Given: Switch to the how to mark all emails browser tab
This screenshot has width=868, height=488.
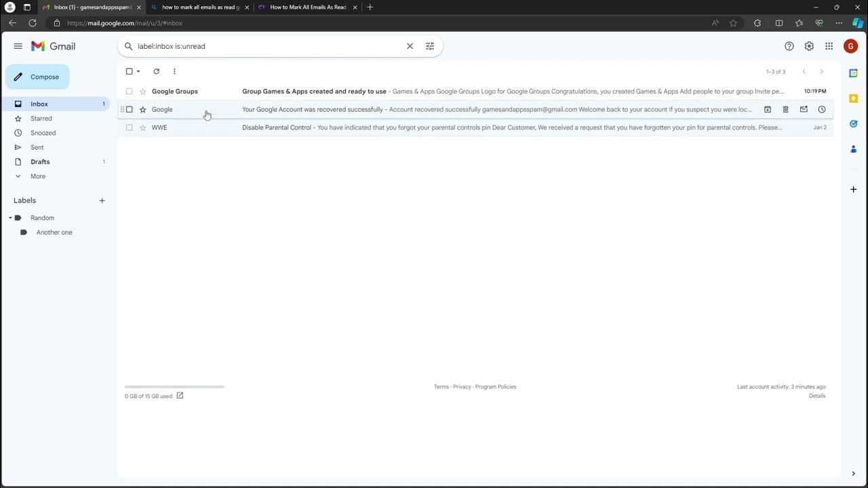Looking at the screenshot, I should pyautogui.click(x=201, y=7).
